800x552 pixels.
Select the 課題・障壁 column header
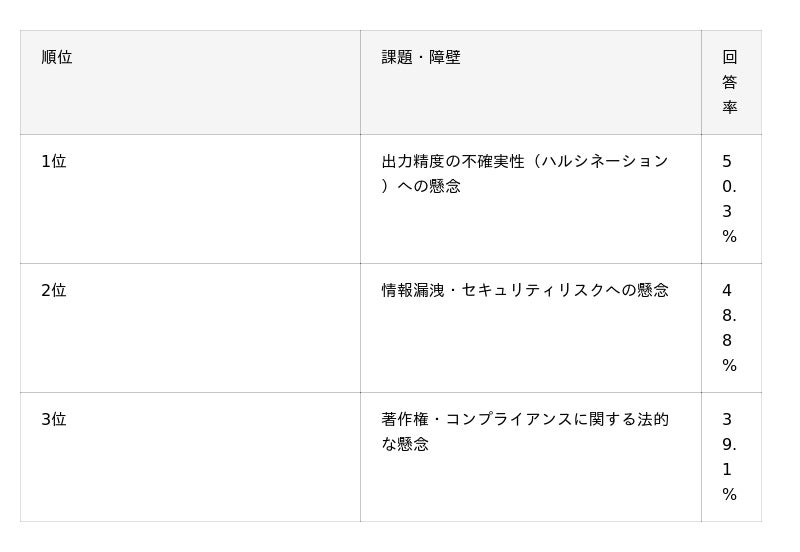[421, 58]
